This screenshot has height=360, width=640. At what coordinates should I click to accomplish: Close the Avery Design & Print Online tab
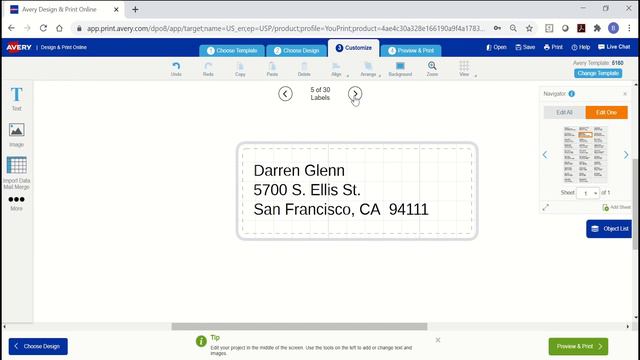[116, 9]
